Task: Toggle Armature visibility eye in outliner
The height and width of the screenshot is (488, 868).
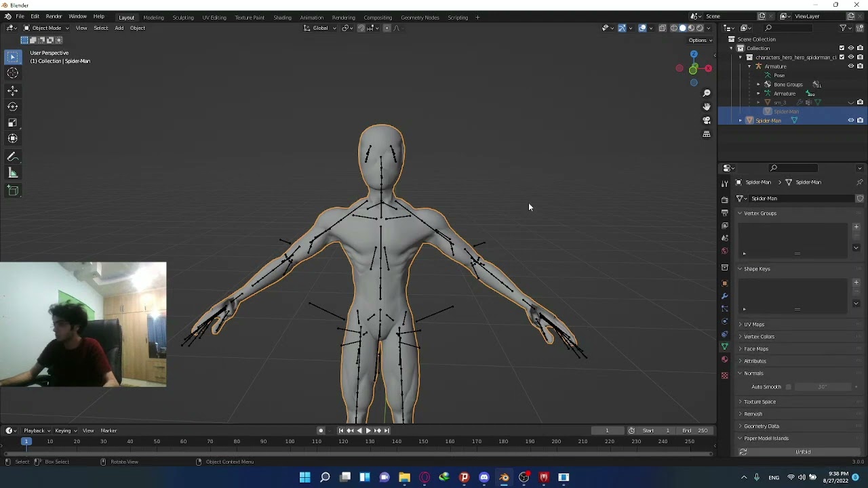Action: coord(851,66)
